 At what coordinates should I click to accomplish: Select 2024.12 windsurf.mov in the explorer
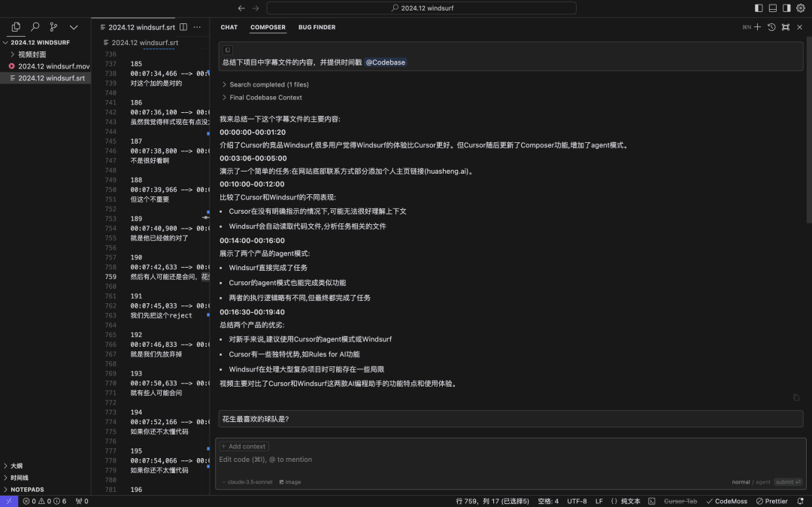click(53, 66)
